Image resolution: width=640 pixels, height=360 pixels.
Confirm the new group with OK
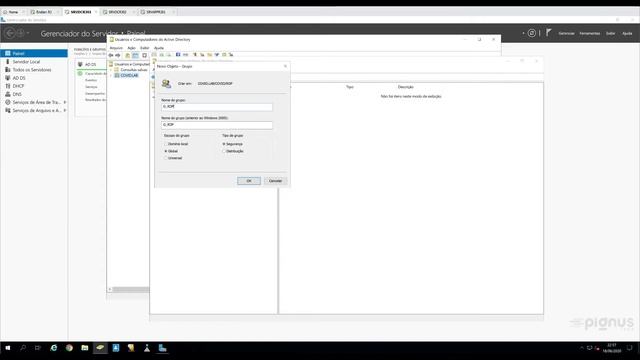click(x=249, y=181)
